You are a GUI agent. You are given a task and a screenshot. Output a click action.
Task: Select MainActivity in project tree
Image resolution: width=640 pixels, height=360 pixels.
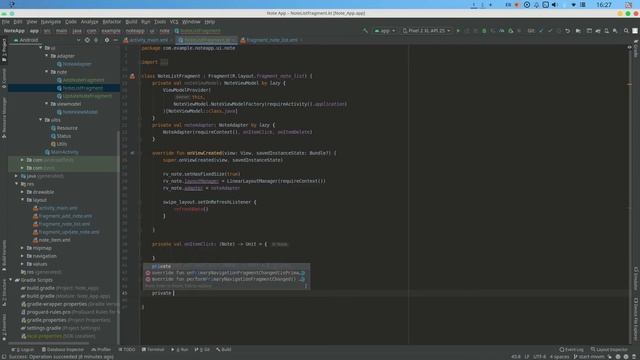(x=64, y=152)
